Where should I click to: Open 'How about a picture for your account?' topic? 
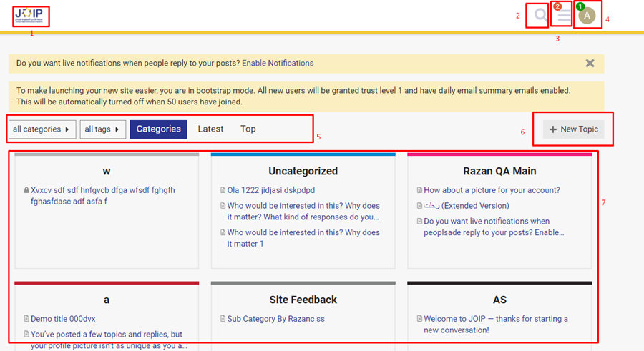[492, 190]
